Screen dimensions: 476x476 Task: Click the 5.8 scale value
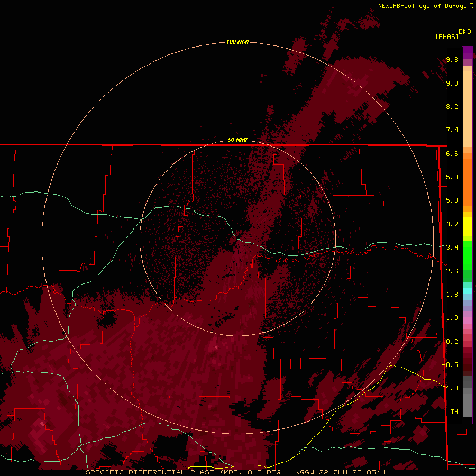coord(452,177)
